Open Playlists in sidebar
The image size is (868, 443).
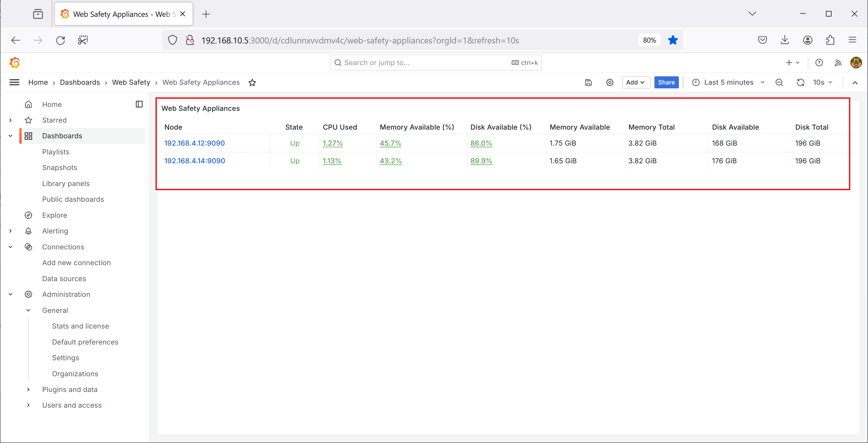point(56,152)
